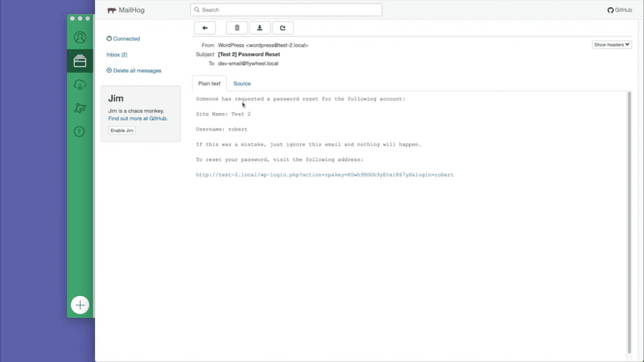Click the Enable Jim button

(x=122, y=130)
